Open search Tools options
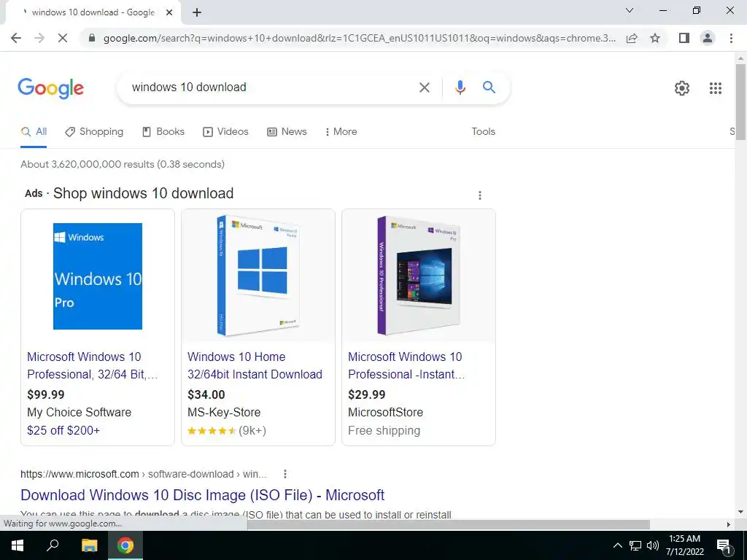The image size is (747, 560). click(483, 131)
